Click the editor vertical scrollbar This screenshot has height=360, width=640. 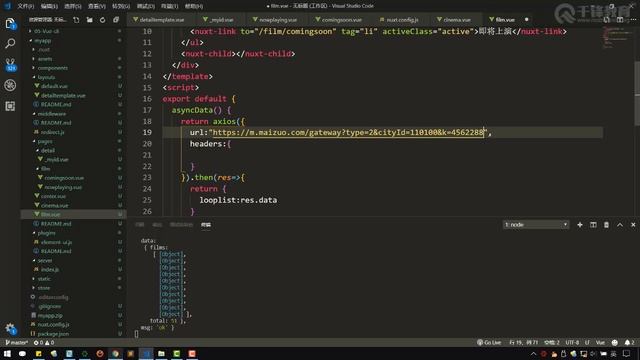[637, 93]
